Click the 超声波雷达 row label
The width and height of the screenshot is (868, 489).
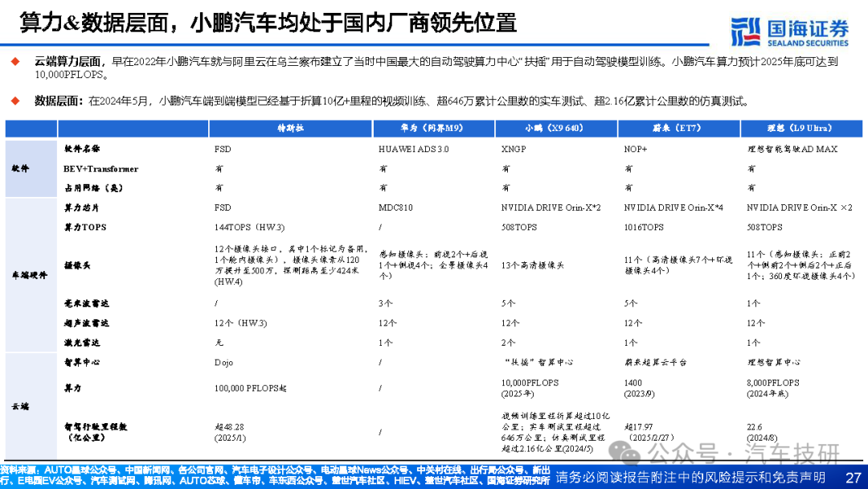click(86, 323)
